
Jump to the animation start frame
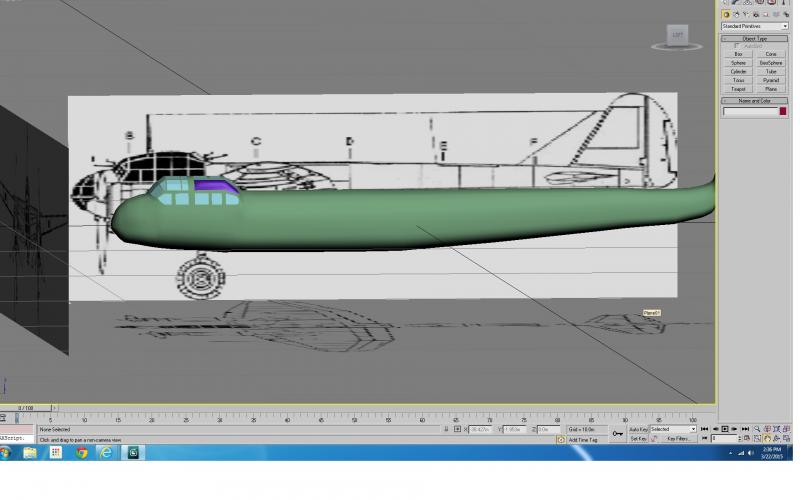point(704,429)
